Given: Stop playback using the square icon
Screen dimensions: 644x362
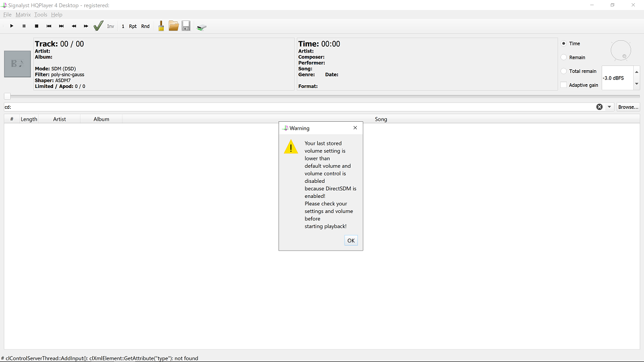Looking at the screenshot, I should point(36,26).
